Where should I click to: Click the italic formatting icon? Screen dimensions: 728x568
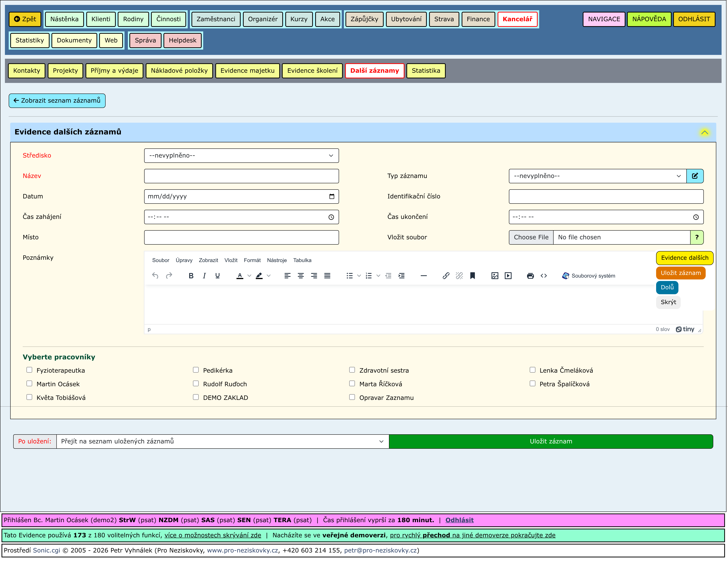(x=204, y=276)
